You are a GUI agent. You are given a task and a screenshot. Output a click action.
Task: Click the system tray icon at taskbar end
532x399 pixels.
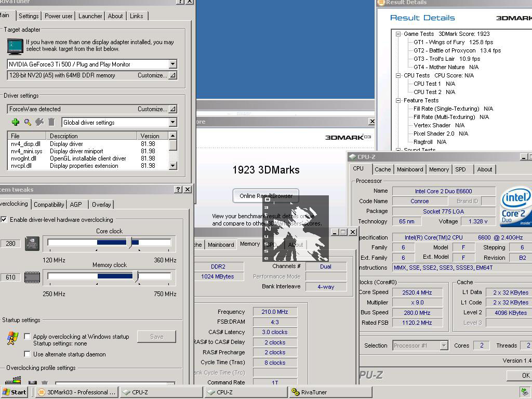525,392
